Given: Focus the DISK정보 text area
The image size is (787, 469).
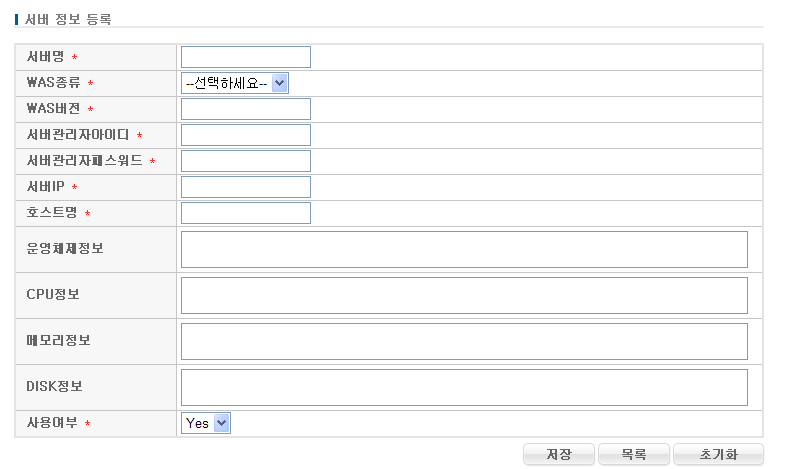Looking at the screenshot, I should pos(464,387).
